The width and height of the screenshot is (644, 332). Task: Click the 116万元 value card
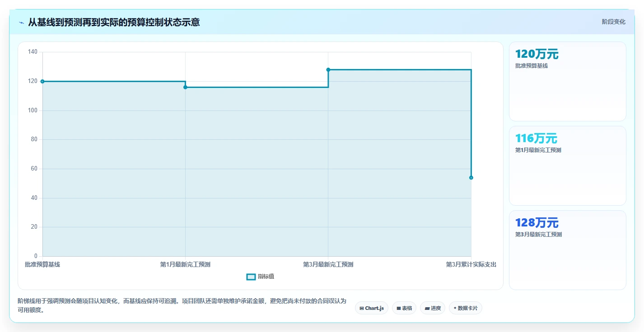tap(568, 166)
